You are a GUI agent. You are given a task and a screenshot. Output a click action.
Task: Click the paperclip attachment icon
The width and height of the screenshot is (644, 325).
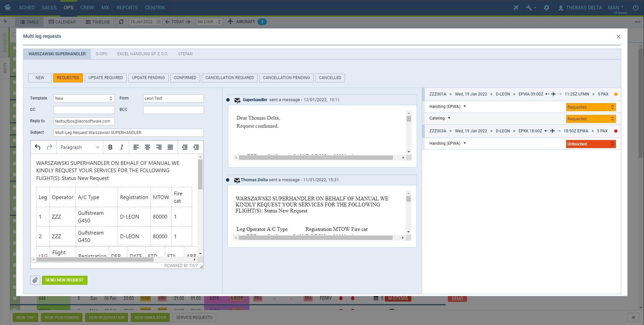point(35,280)
